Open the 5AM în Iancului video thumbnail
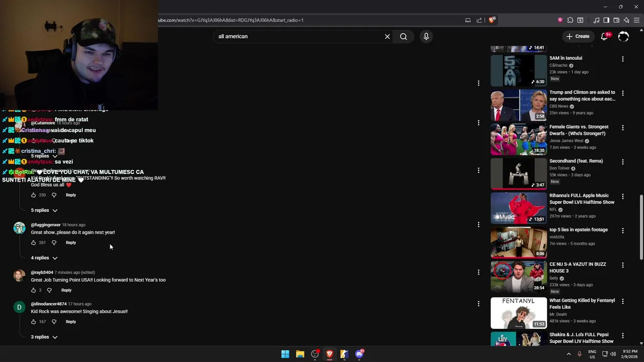This screenshot has width=644, height=362. coord(518,70)
